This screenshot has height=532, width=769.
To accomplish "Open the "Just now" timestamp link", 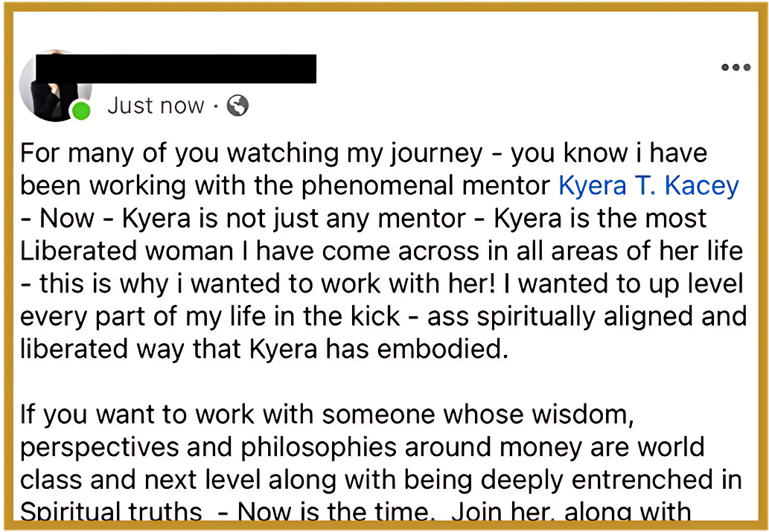I will tap(156, 106).
